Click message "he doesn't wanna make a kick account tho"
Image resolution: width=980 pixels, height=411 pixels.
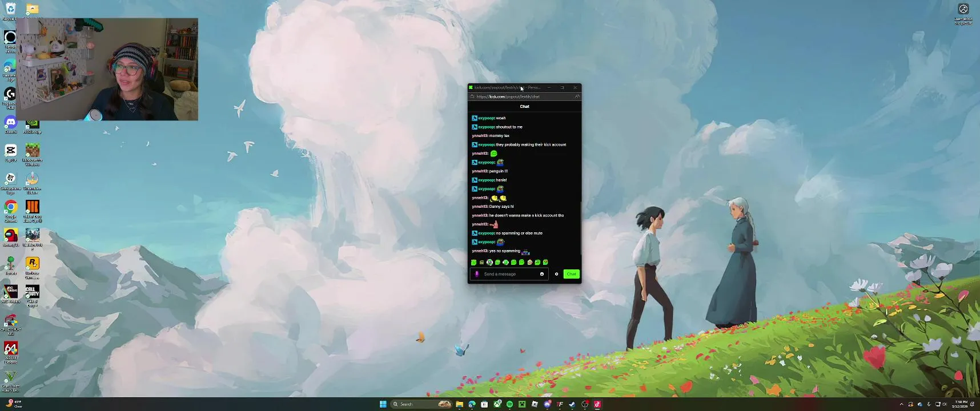click(526, 215)
